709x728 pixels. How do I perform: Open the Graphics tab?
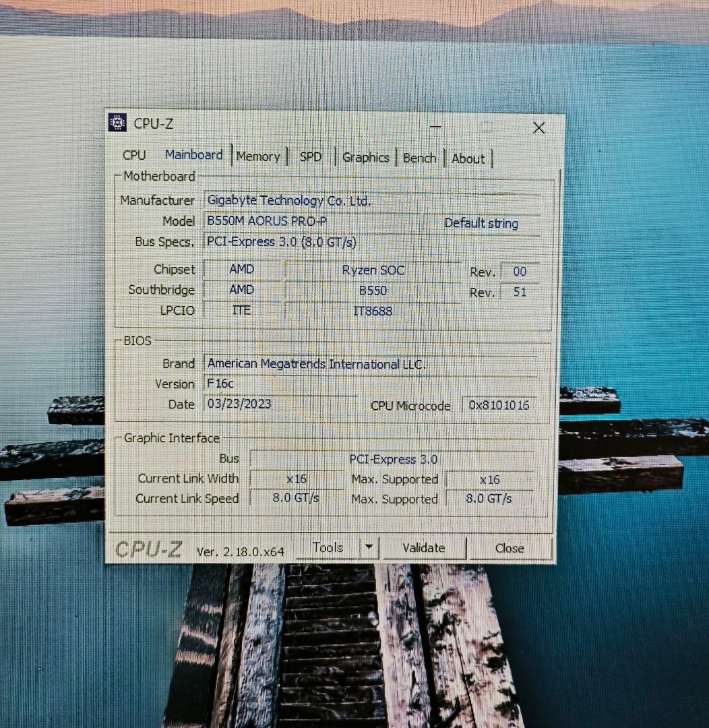click(x=366, y=157)
